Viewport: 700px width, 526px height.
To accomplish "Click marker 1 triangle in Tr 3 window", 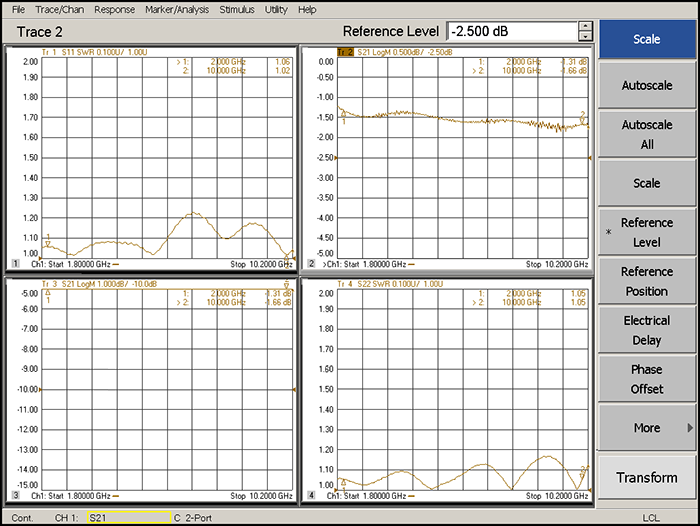I will click(x=48, y=292).
